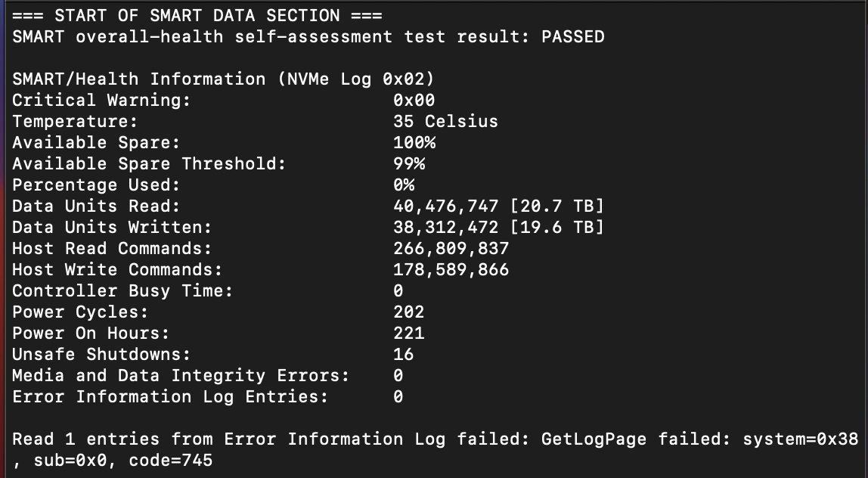
Task: Click the temperature value 35 Celsius
Action: pyautogui.click(x=445, y=121)
